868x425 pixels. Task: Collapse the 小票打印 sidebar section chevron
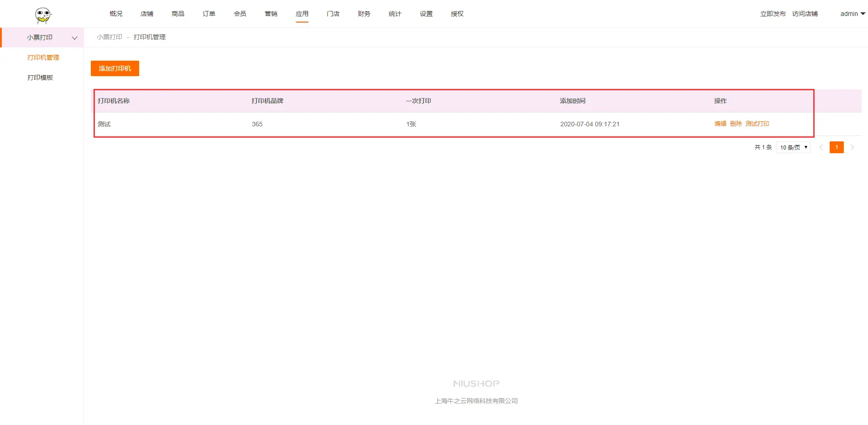[75, 38]
